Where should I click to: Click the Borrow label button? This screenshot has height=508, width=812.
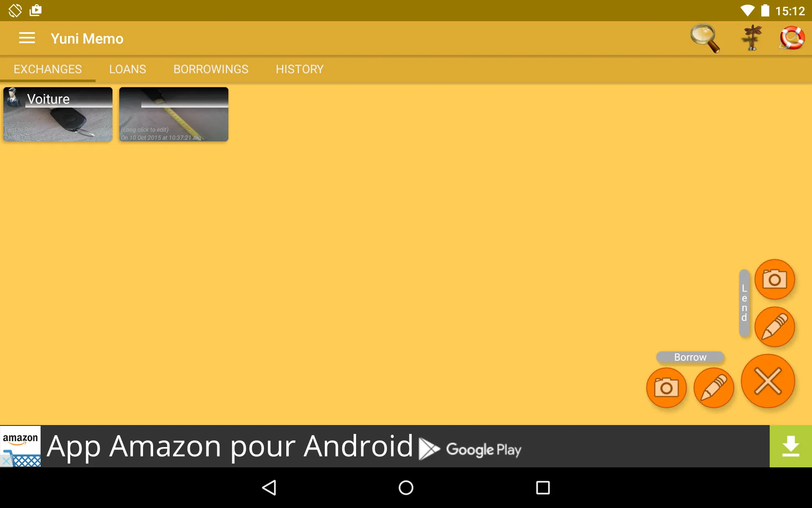tap(690, 357)
